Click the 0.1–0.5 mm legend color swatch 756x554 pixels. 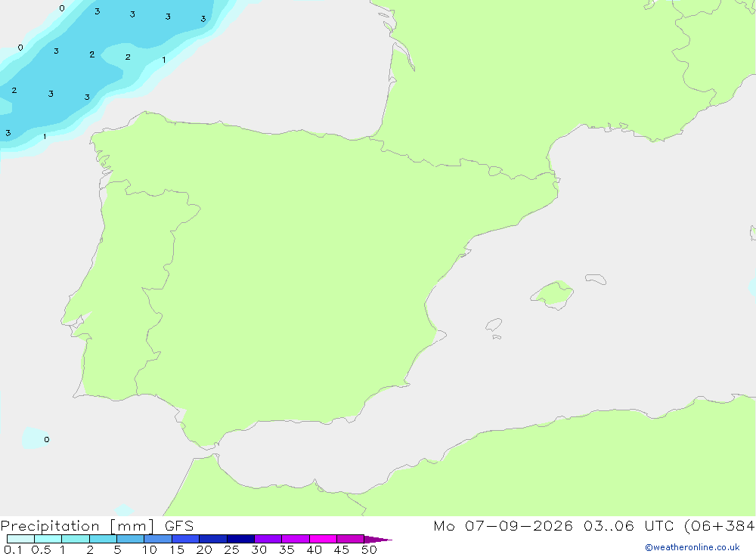coord(20,539)
